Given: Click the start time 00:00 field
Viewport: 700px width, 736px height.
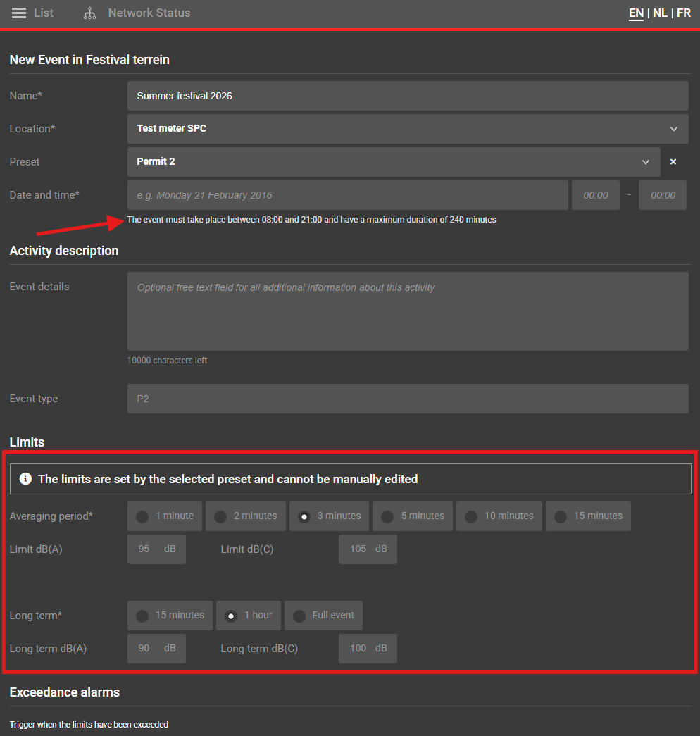Looking at the screenshot, I should point(595,195).
